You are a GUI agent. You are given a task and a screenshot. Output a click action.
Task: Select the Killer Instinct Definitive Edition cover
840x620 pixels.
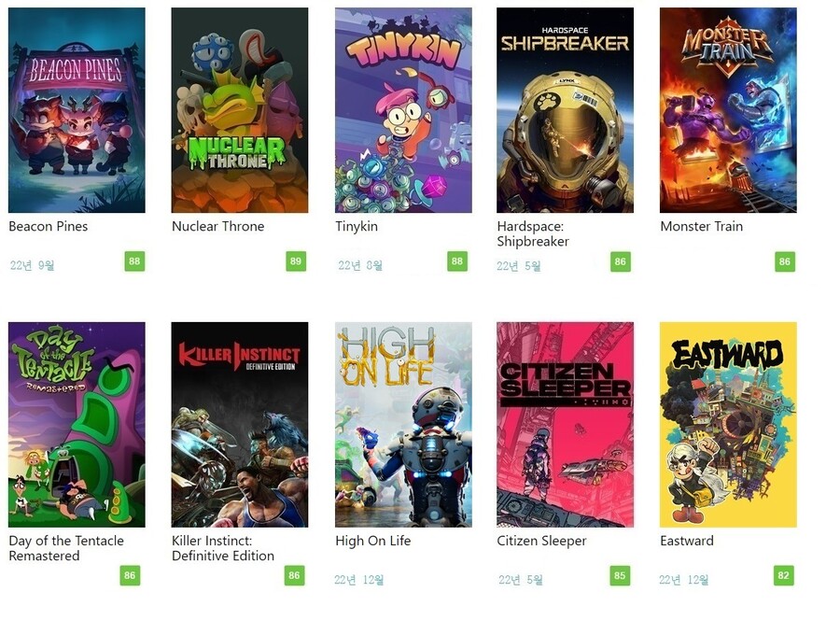(x=240, y=425)
